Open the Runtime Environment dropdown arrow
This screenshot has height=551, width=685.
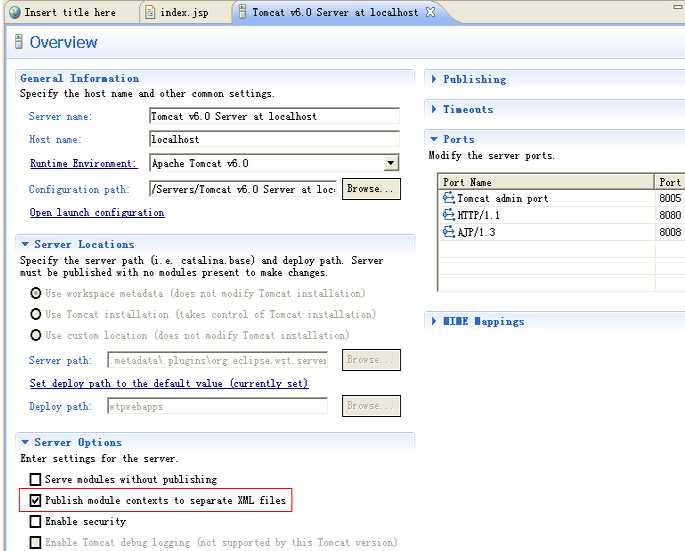[x=391, y=163]
